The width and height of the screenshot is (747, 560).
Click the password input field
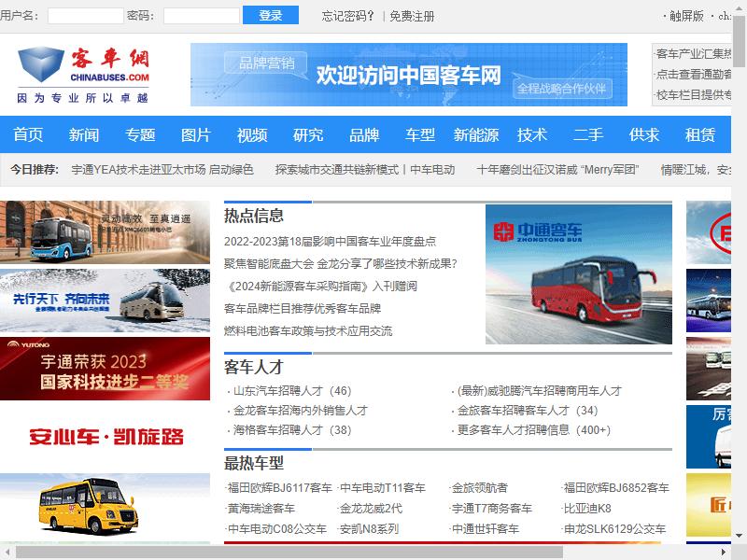(x=202, y=16)
